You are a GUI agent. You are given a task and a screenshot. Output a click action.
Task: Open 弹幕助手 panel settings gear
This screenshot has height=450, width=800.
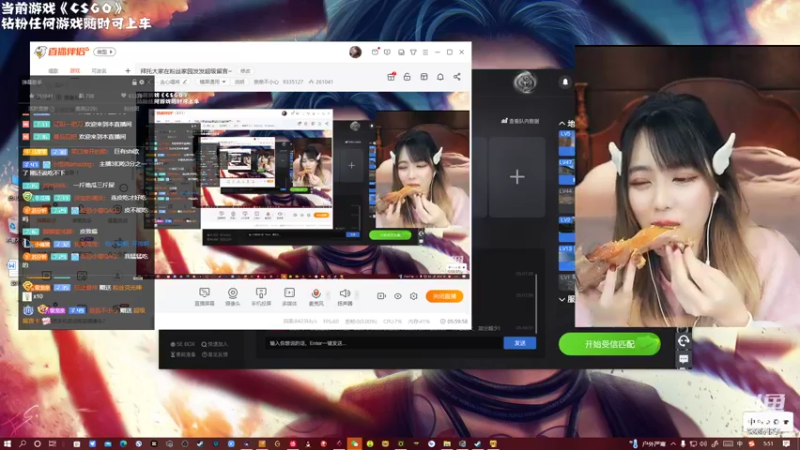pos(142,82)
